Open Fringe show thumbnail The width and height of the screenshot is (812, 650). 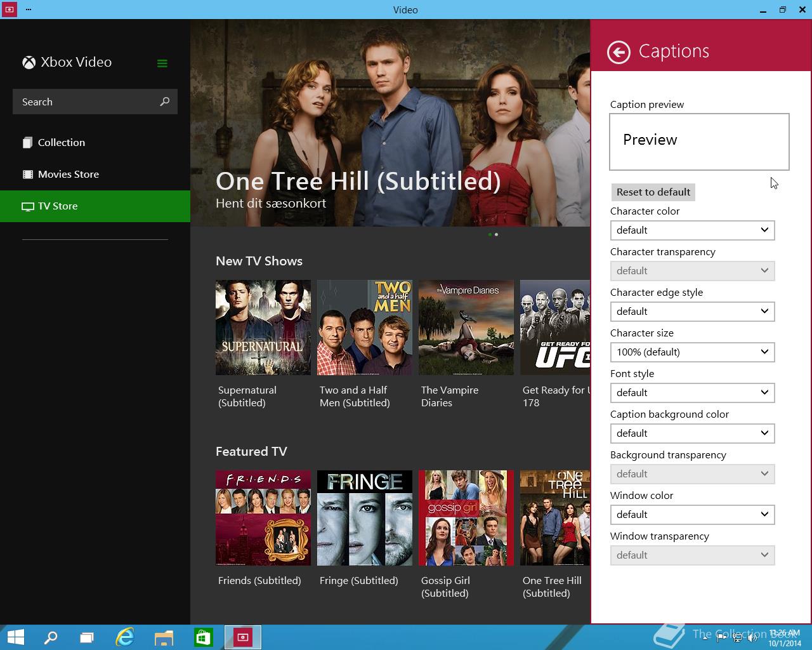point(365,518)
